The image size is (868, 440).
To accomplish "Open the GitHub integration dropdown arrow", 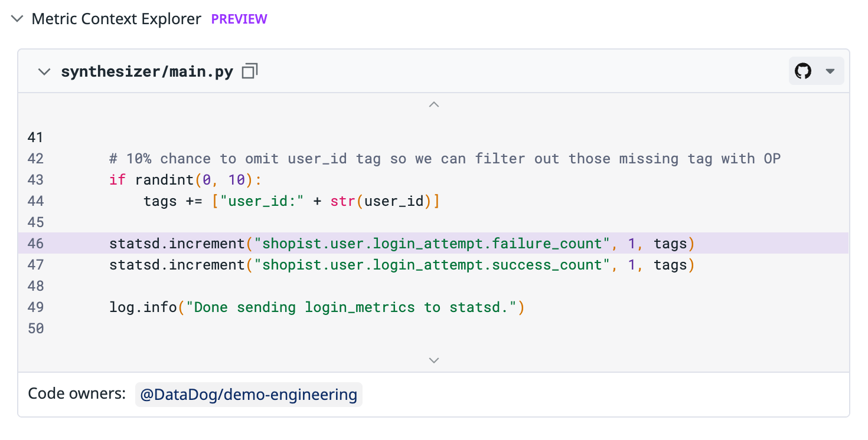I will click(x=831, y=71).
